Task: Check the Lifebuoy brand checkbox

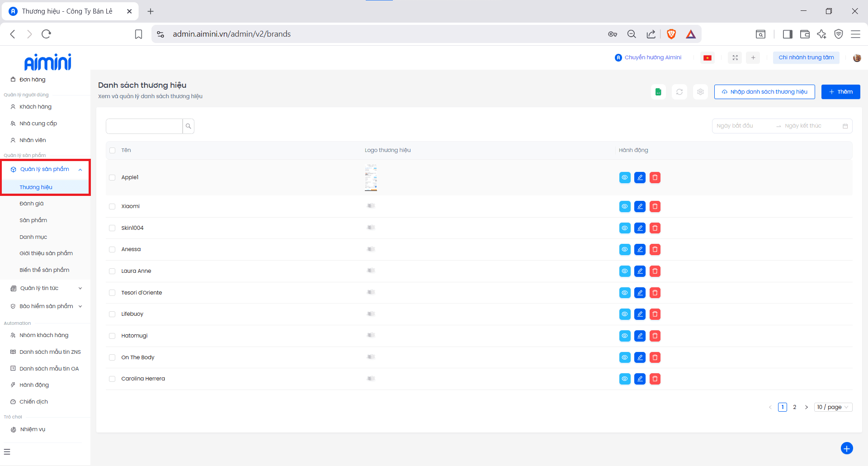Action: tap(112, 314)
